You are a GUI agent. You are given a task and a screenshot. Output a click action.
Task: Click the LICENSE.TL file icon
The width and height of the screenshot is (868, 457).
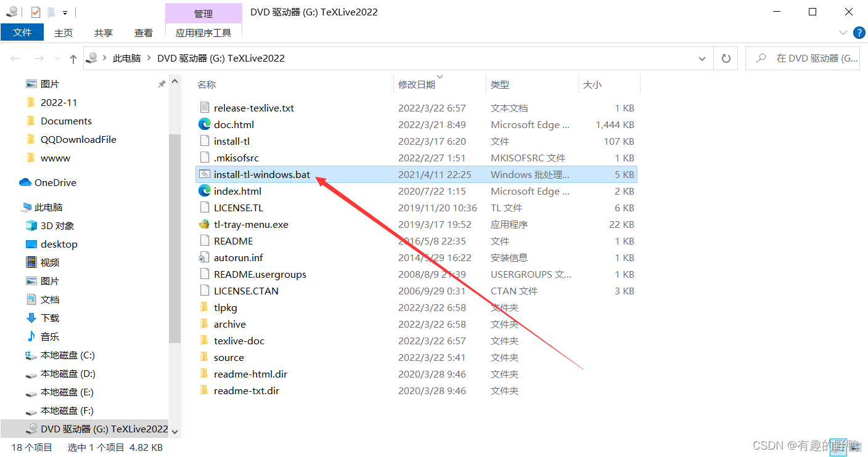(x=205, y=208)
